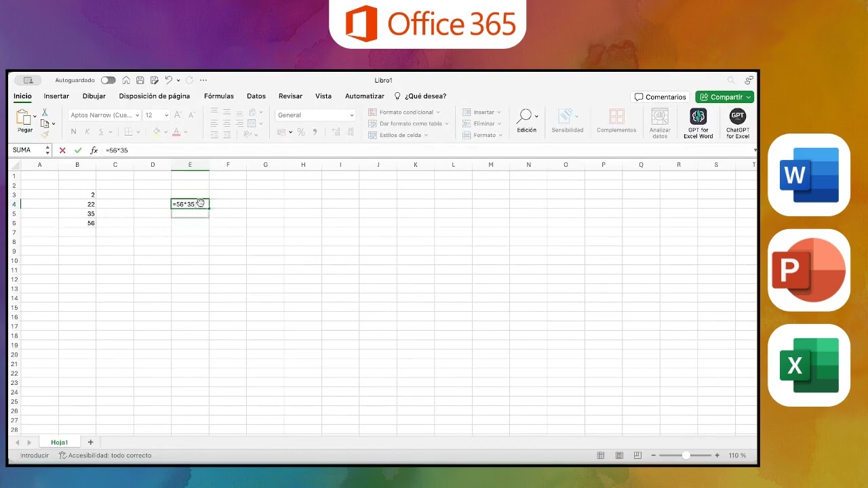Toggle the Autoguardado switch

click(108, 80)
